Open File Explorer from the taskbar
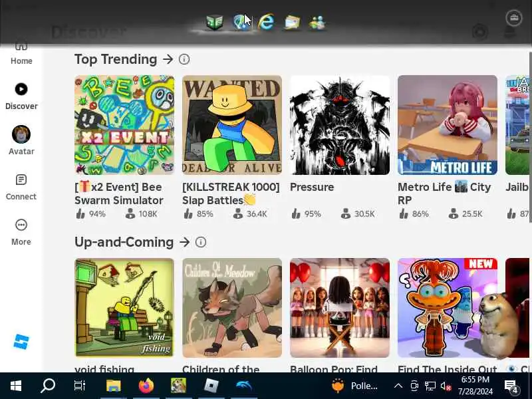 [113, 386]
